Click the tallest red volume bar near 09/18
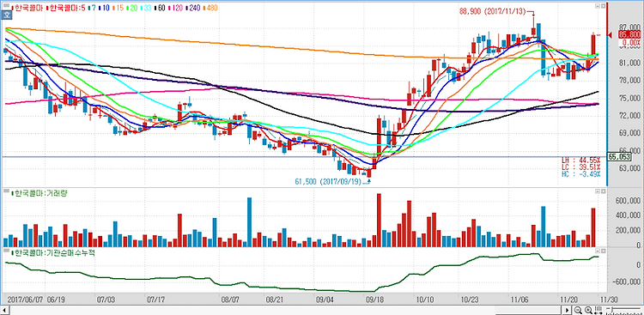644x315 pixels. pyautogui.click(x=379, y=220)
